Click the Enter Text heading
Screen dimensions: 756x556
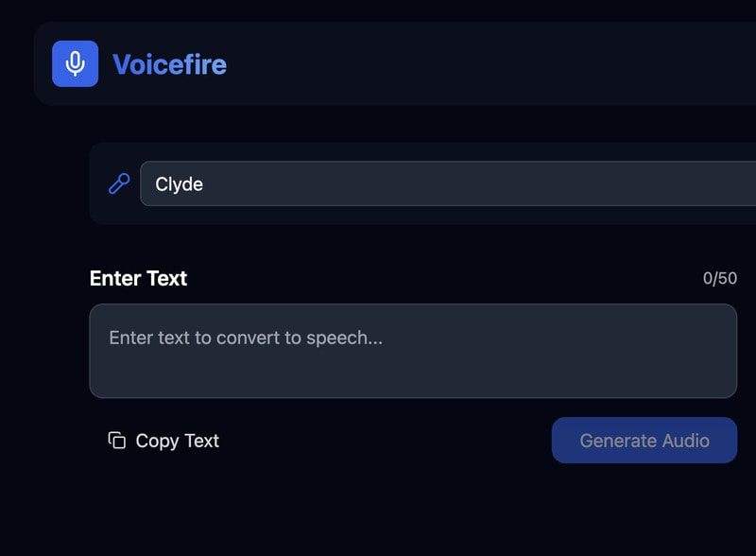pos(138,278)
